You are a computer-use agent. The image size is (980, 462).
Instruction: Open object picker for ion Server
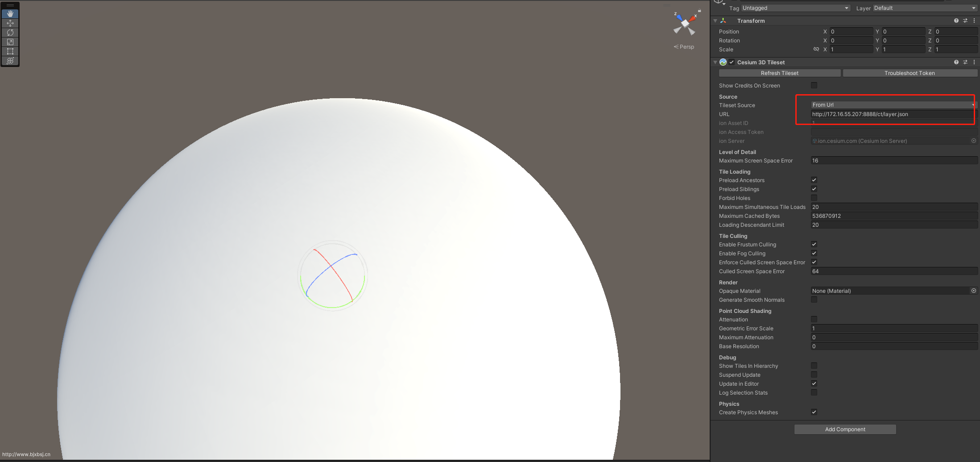pyautogui.click(x=974, y=141)
